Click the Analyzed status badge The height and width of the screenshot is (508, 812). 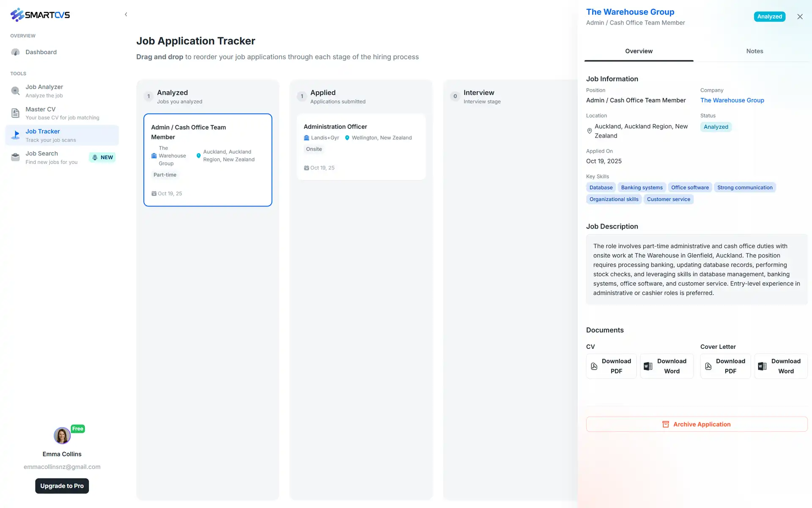pyautogui.click(x=716, y=127)
